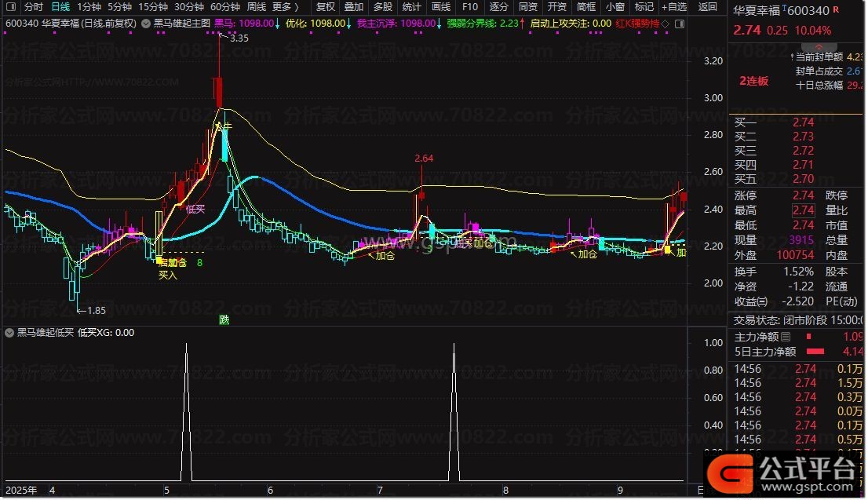868x500 pixels.
Task: Open the 黑马雄起主图 indicator dropdown arrow
Action: [x=144, y=24]
